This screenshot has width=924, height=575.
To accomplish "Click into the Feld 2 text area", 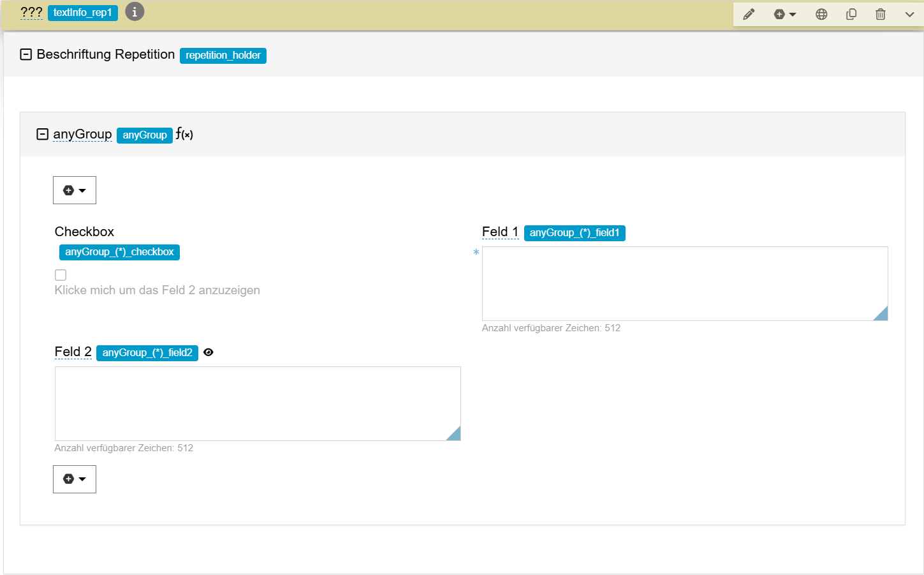I will point(257,403).
